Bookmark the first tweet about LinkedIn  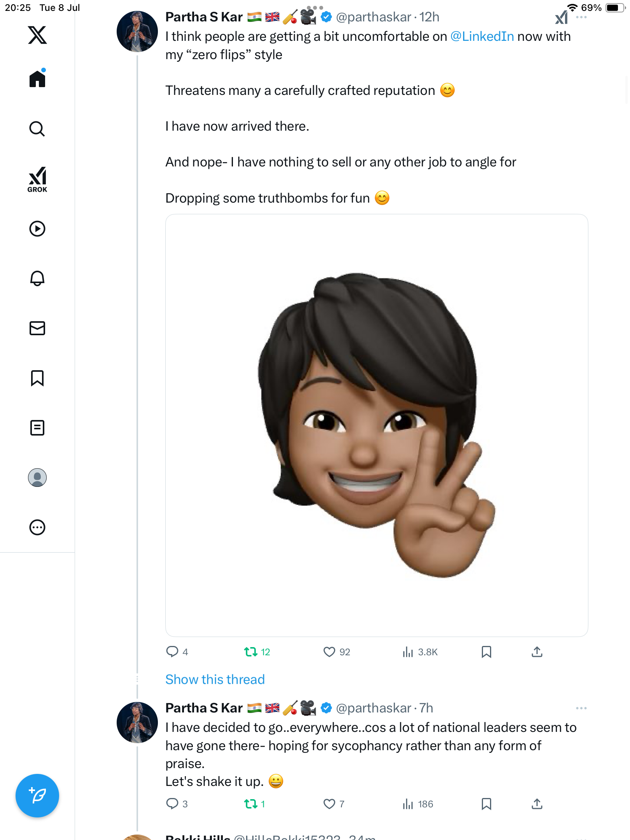(x=486, y=652)
